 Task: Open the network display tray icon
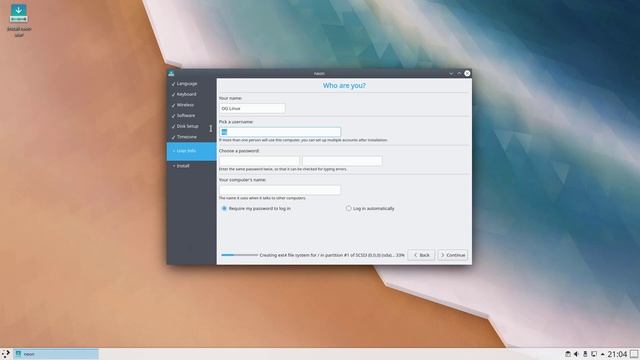pyautogui.click(x=594, y=354)
